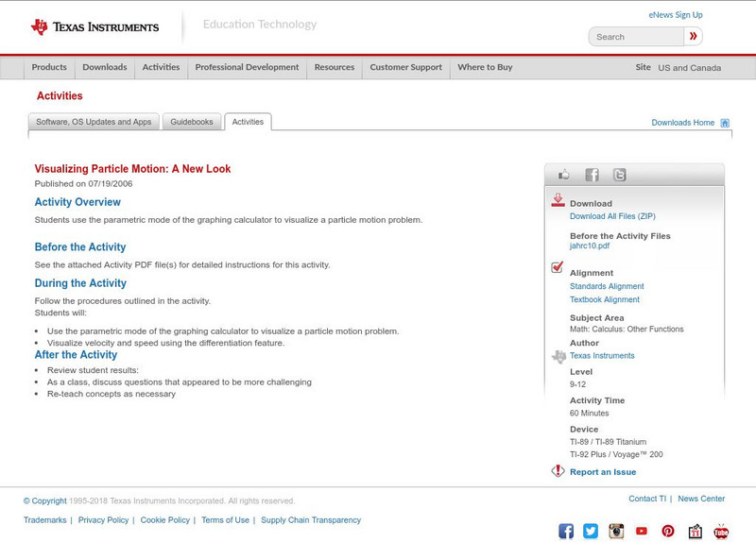Click the red Activities page heading
The width and height of the screenshot is (756, 542).
point(60,96)
